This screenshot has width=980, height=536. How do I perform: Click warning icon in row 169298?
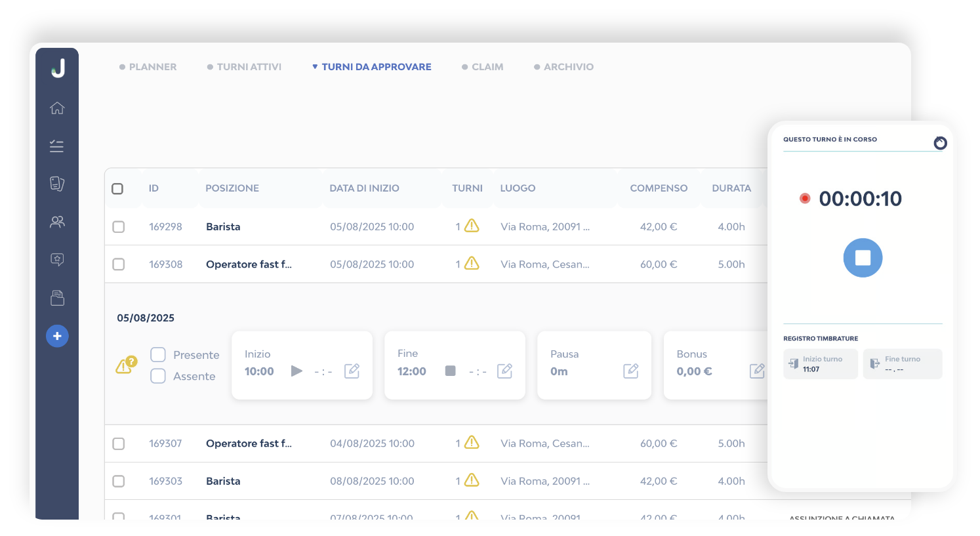(472, 226)
